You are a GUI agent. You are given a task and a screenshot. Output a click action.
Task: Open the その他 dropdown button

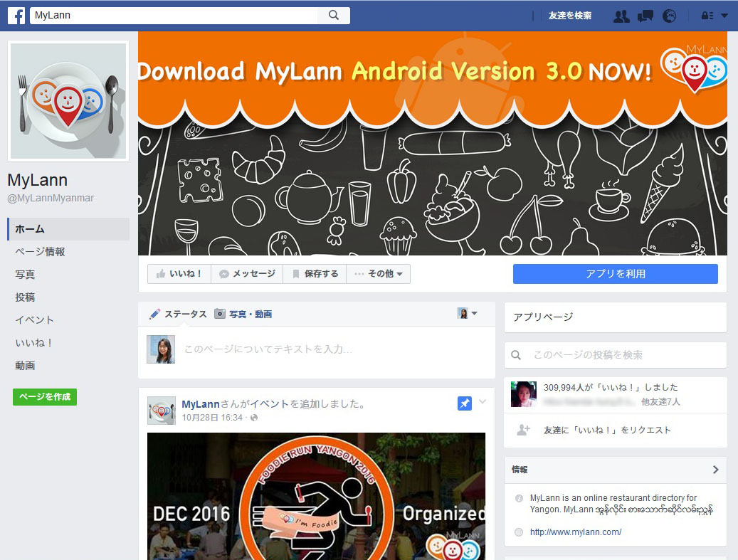[x=379, y=274]
